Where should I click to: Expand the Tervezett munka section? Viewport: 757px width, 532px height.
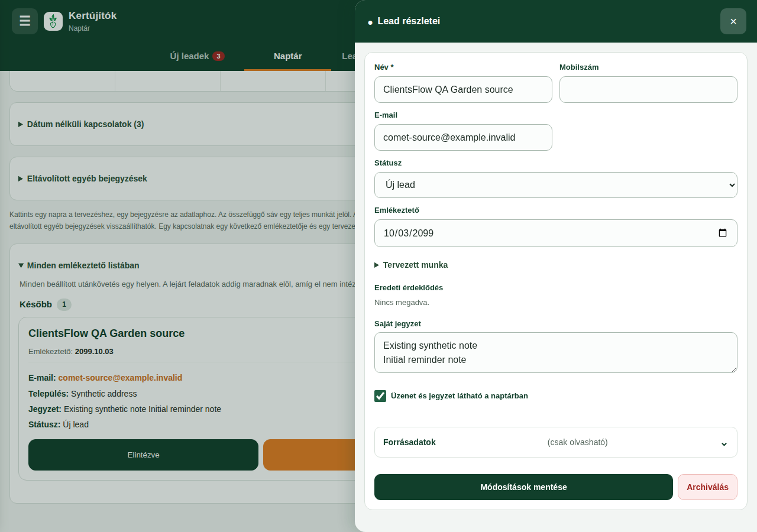point(411,265)
